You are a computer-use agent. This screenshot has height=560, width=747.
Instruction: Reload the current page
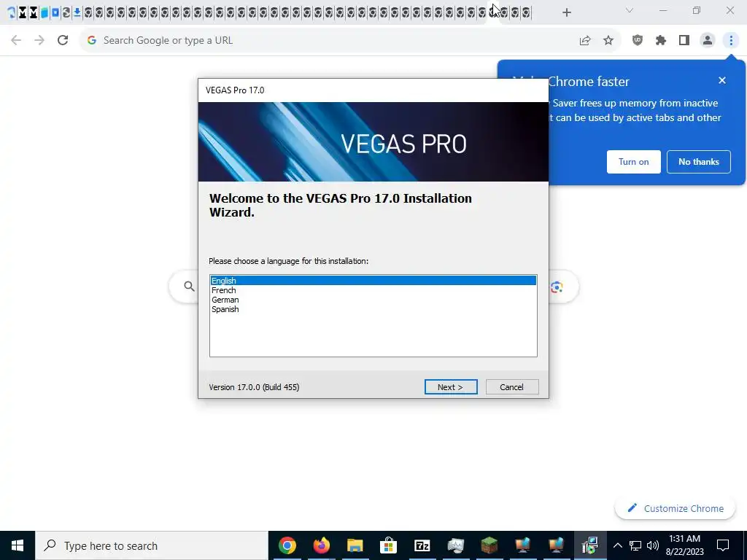(63, 41)
